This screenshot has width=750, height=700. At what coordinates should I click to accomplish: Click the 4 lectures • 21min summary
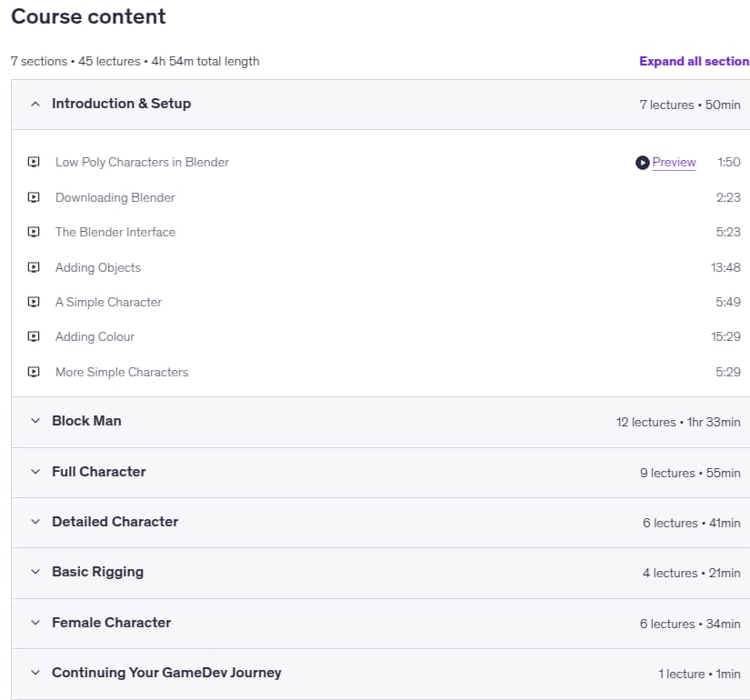692,574
